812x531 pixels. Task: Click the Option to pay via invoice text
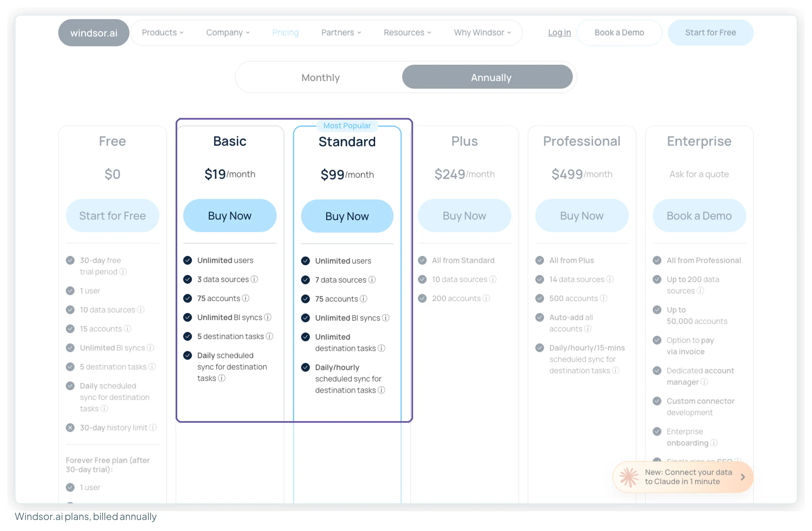coord(690,346)
